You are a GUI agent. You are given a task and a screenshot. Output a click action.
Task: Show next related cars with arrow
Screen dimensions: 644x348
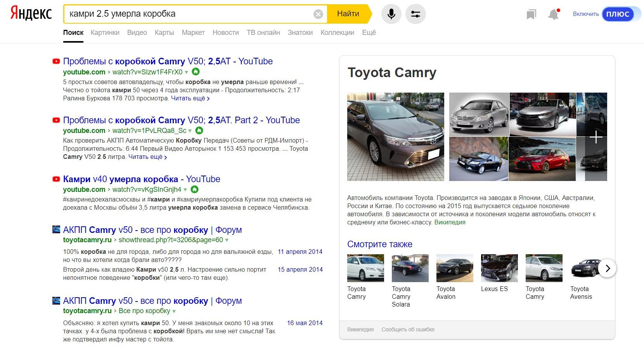tap(607, 268)
